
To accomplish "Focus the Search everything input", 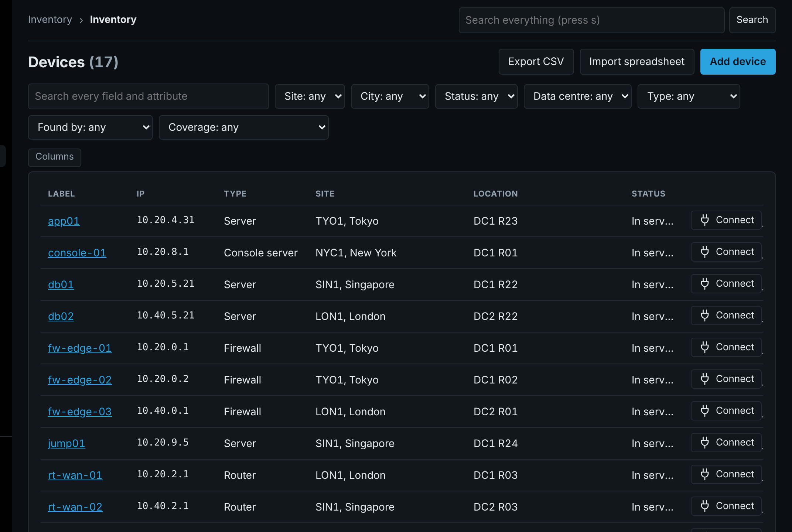I will click(x=591, y=20).
